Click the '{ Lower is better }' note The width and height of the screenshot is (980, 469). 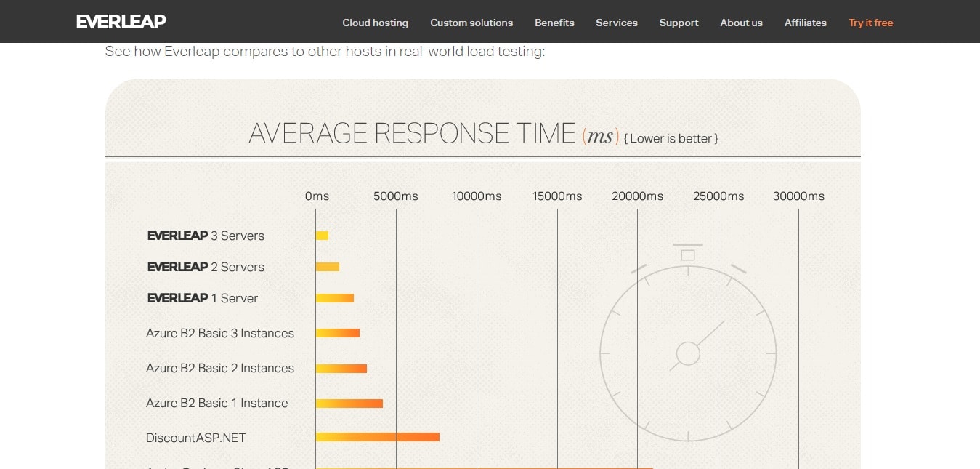[671, 138]
